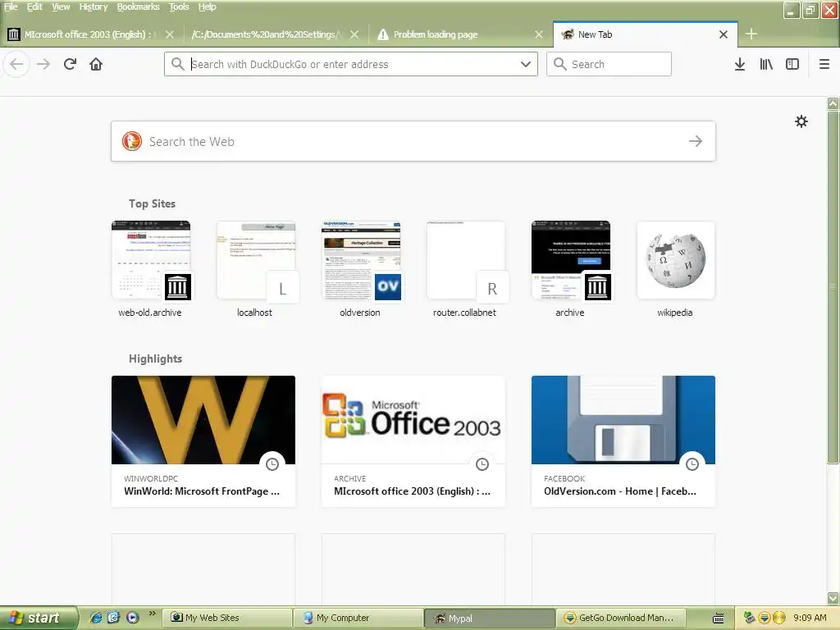Click the forward navigation arrow
This screenshot has width=840, height=630.
click(x=43, y=64)
